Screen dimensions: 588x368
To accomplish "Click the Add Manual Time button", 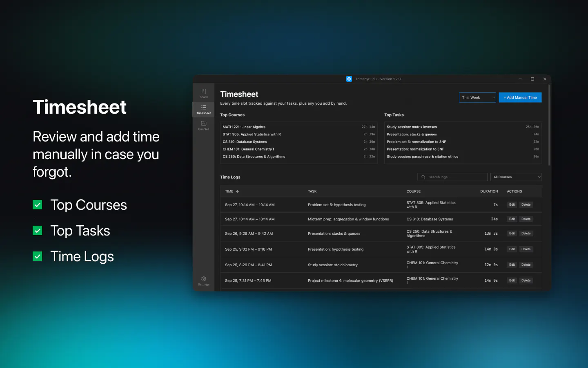I will tap(520, 98).
